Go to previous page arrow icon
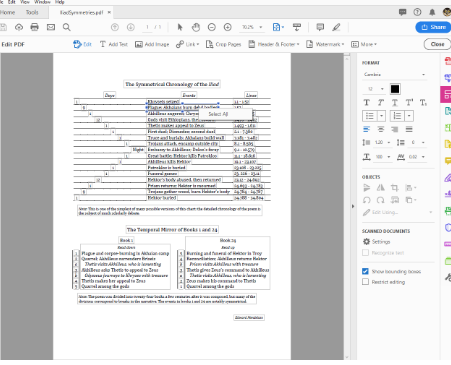The image size is (451, 365). [x=115, y=27]
